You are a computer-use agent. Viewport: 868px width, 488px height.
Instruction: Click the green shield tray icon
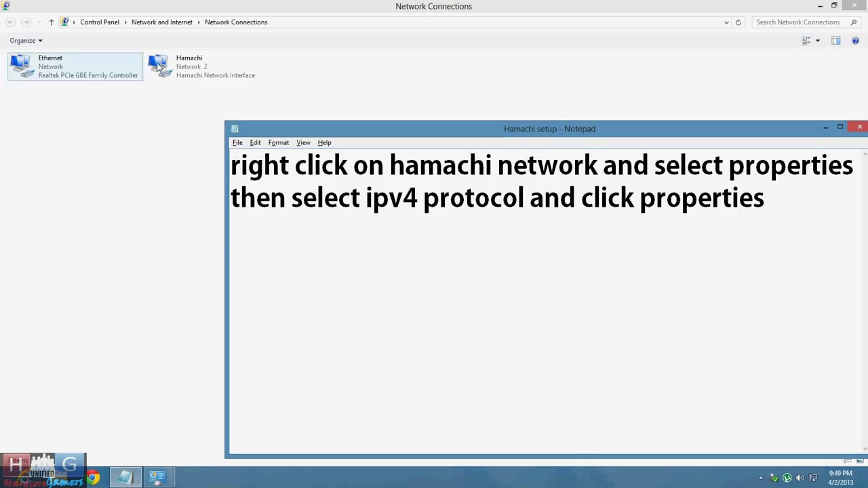(x=774, y=478)
